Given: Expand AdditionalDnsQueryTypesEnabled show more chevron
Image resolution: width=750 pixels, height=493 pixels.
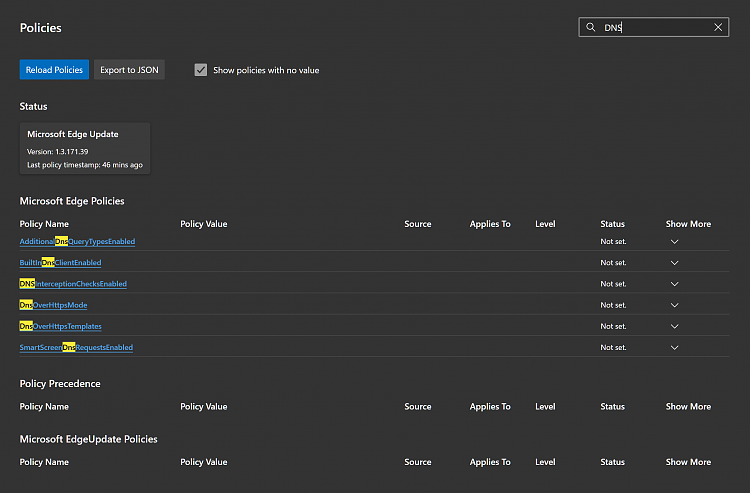Looking at the screenshot, I should [x=674, y=241].
